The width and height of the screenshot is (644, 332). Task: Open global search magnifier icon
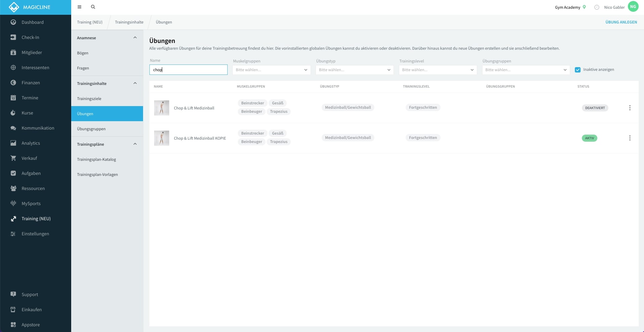pyautogui.click(x=93, y=7)
